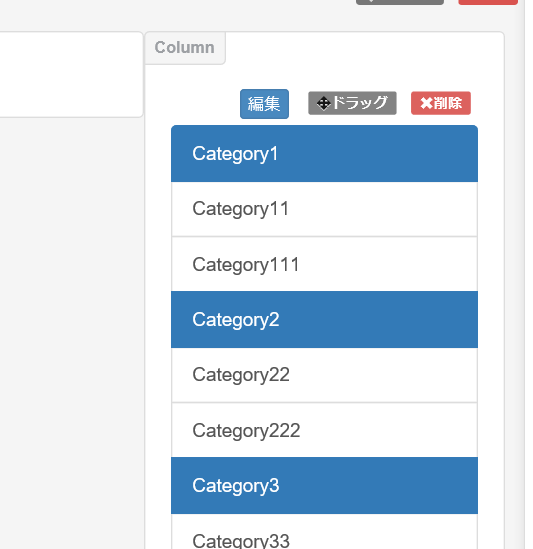Open the Category3 header item
Screen dimensions: 533x549
pos(324,486)
